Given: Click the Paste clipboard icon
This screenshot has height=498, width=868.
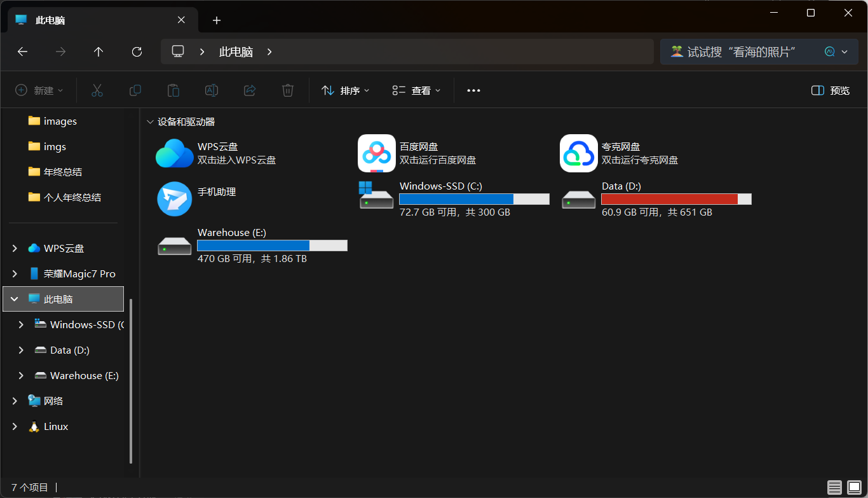Looking at the screenshot, I should tap(173, 90).
